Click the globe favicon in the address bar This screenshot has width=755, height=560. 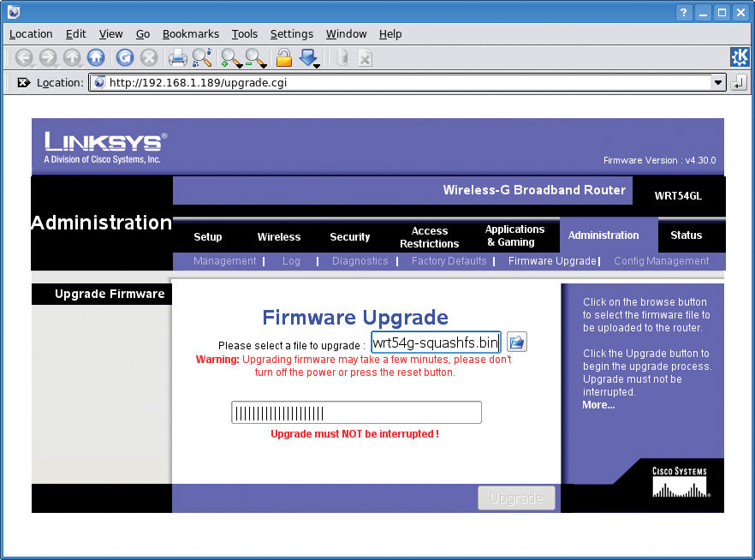99,82
